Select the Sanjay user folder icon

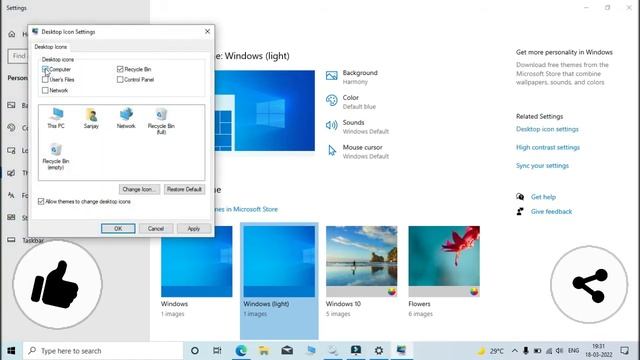(x=91, y=118)
